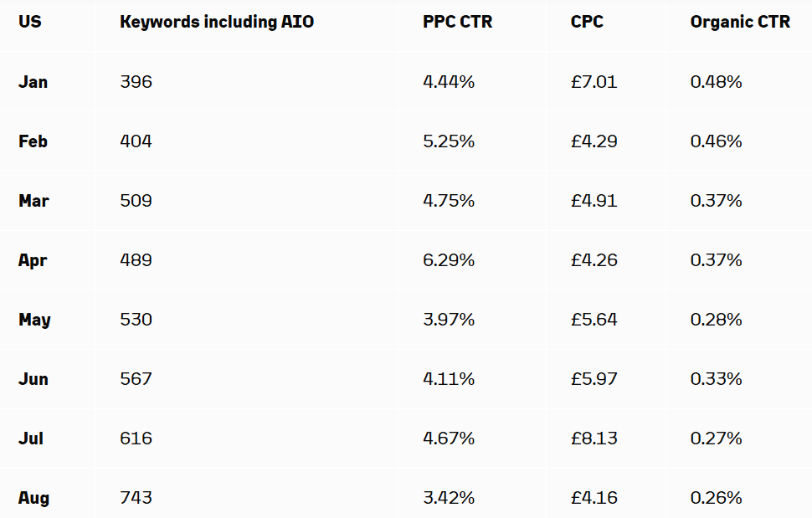Click the May row label
Viewport: 812px width, 518px height.
pyautogui.click(x=34, y=320)
